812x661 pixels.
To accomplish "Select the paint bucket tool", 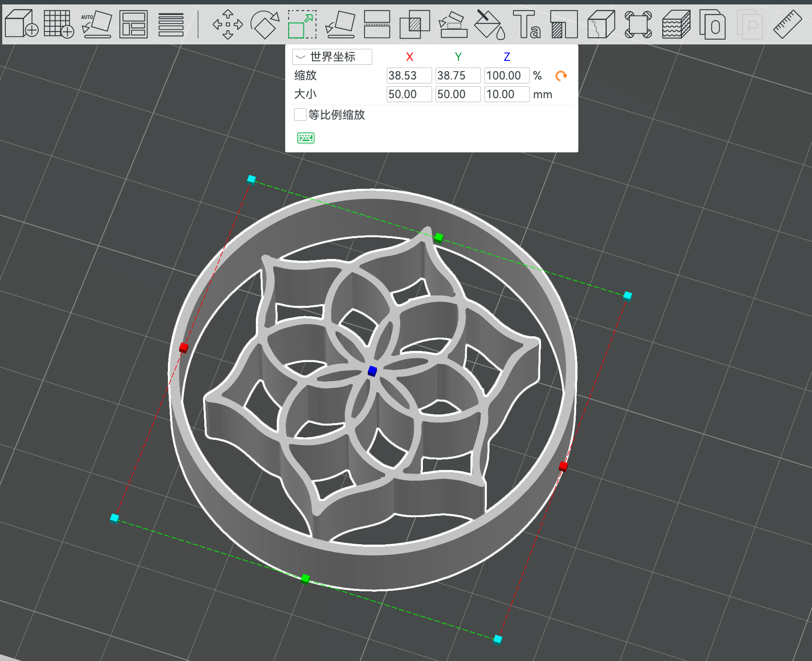I will [x=490, y=24].
